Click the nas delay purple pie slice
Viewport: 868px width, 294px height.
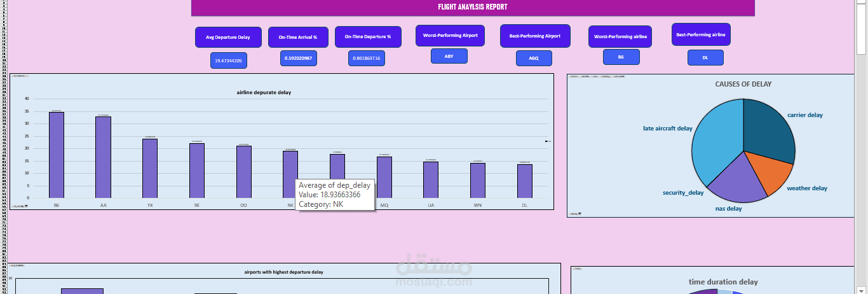tap(739, 181)
